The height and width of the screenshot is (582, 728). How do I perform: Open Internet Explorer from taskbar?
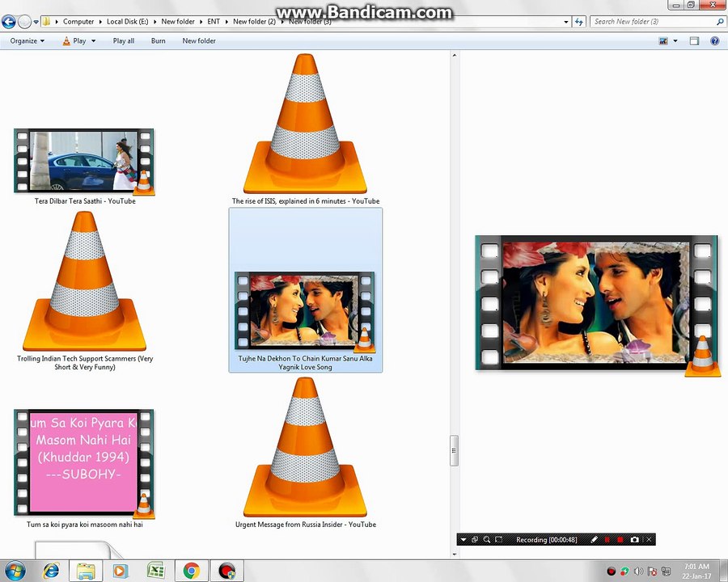[51, 571]
